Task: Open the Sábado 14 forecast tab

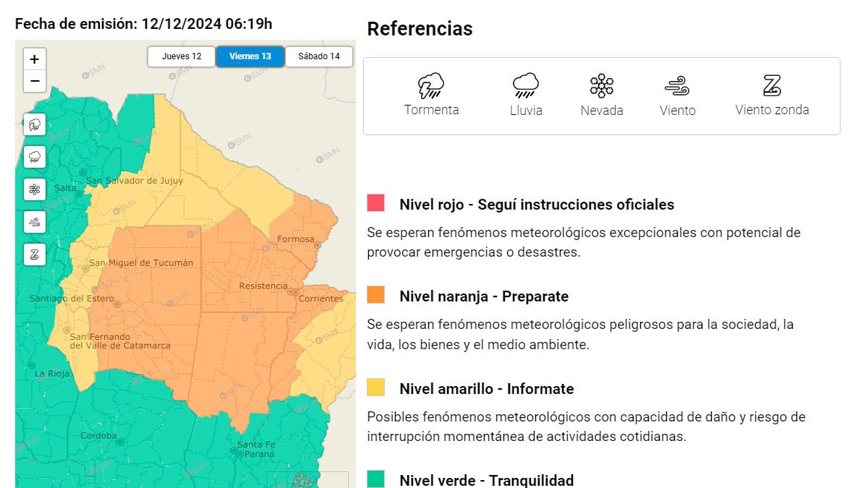Action: click(318, 56)
